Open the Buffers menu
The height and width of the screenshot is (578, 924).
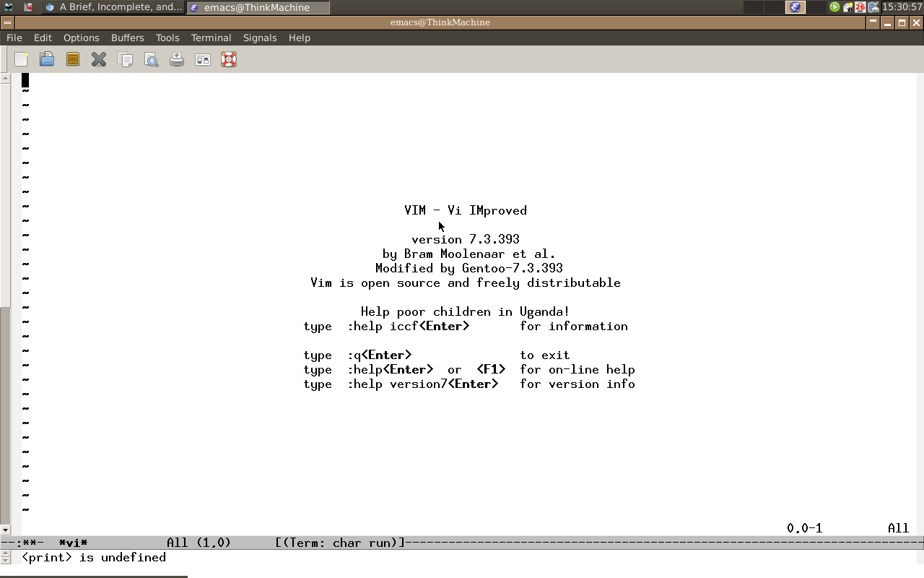(128, 38)
